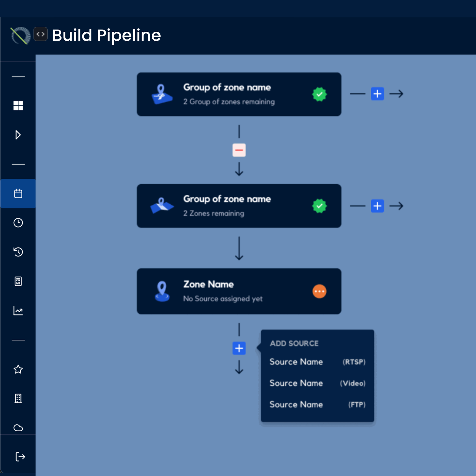The width and height of the screenshot is (476, 476).
Task: Select the '2 Zones remaining' card
Action: click(x=239, y=206)
